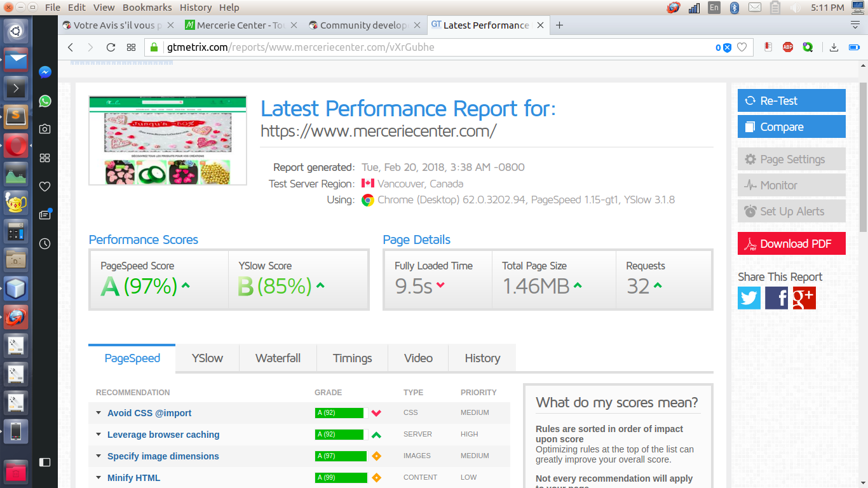Viewport: 868px width, 488px height.
Task: Open the Minify HTML recommendation link
Action: tap(133, 478)
